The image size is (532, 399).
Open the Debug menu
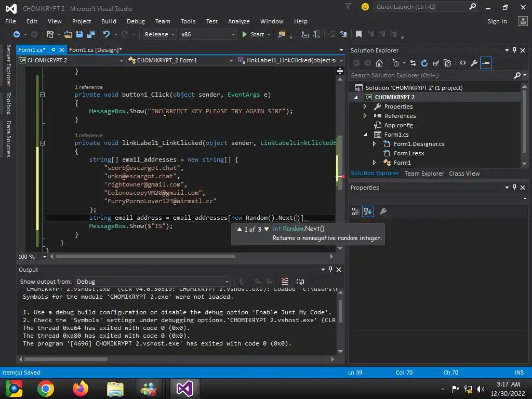(136, 21)
